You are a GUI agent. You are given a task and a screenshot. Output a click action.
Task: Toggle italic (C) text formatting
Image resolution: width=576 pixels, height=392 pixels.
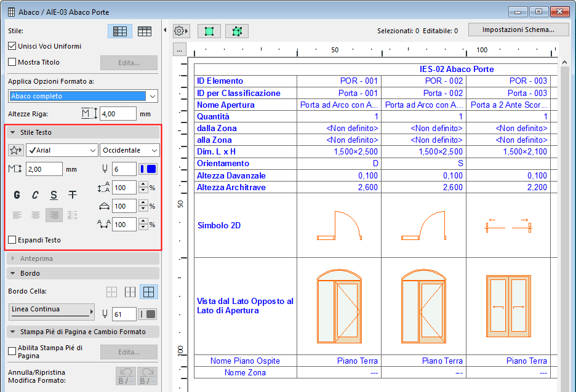click(36, 195)
